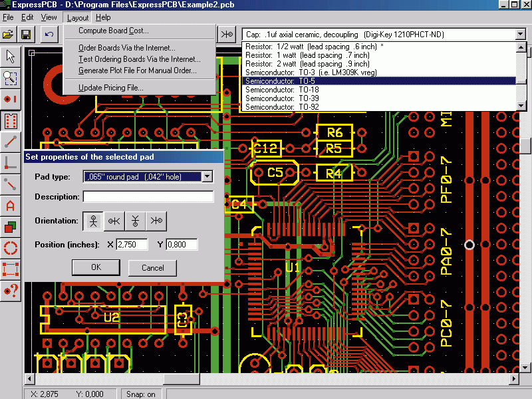This screenshot has width=532, height=399.
Task: Select the place pad tool
Action: click(x=11, y=99)
